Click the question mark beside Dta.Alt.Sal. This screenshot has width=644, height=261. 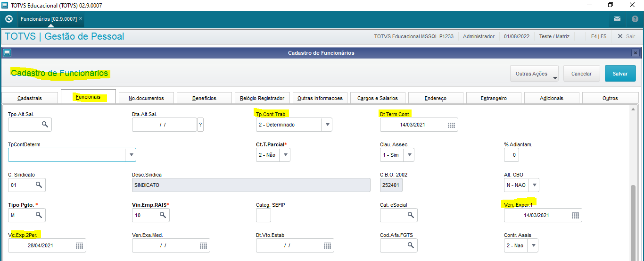[200, 125]
